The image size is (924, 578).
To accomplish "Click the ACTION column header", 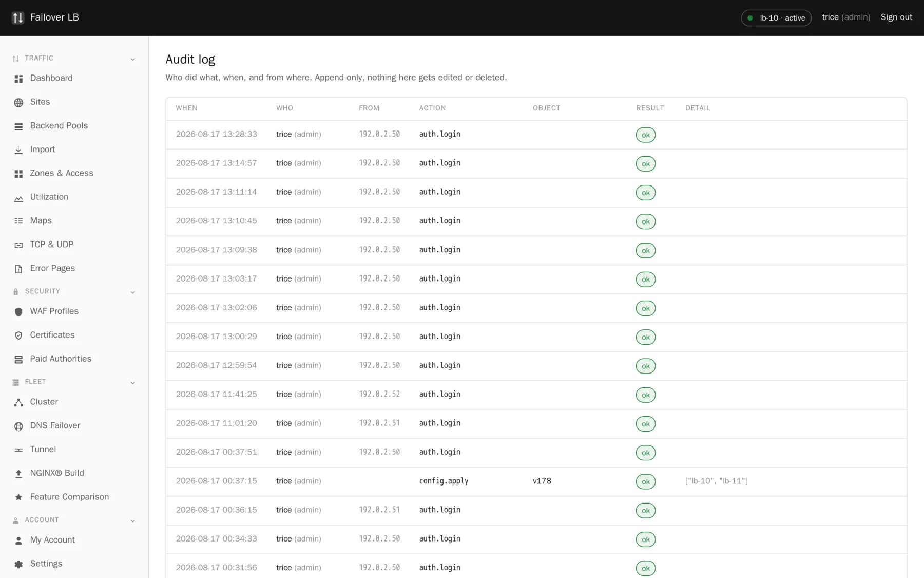I will click(x=432, y=108).
